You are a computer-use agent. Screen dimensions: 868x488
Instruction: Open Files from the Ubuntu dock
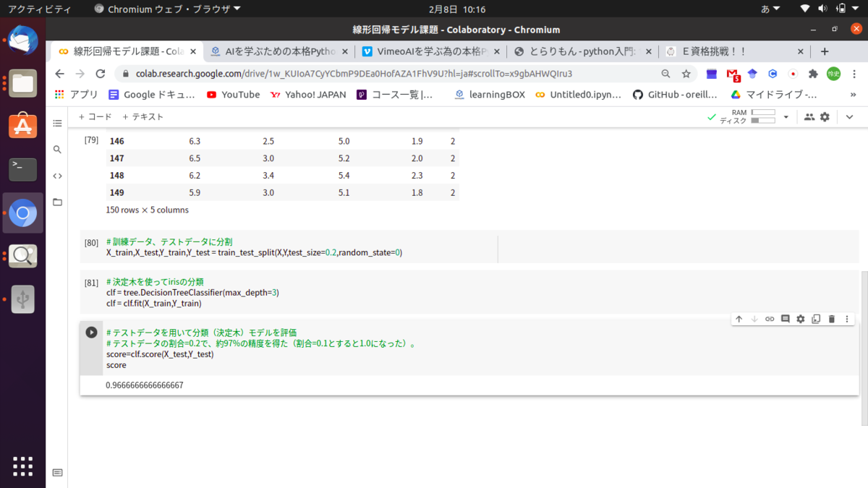coord(23,84)
